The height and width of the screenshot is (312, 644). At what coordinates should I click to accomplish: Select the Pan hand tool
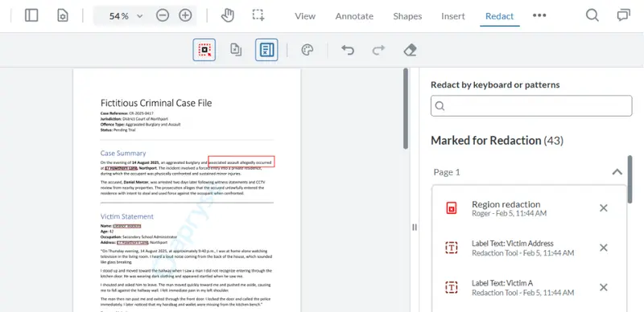pyautogui.click(x=227, y=15)
